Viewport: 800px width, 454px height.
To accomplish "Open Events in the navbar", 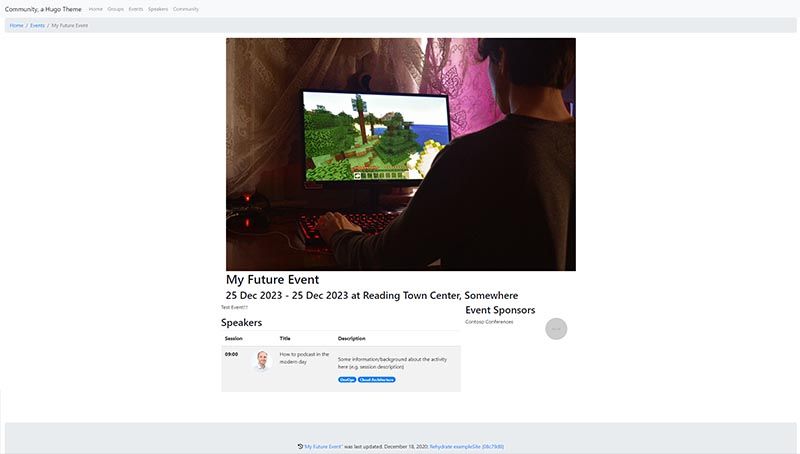I will pos(136,9).
